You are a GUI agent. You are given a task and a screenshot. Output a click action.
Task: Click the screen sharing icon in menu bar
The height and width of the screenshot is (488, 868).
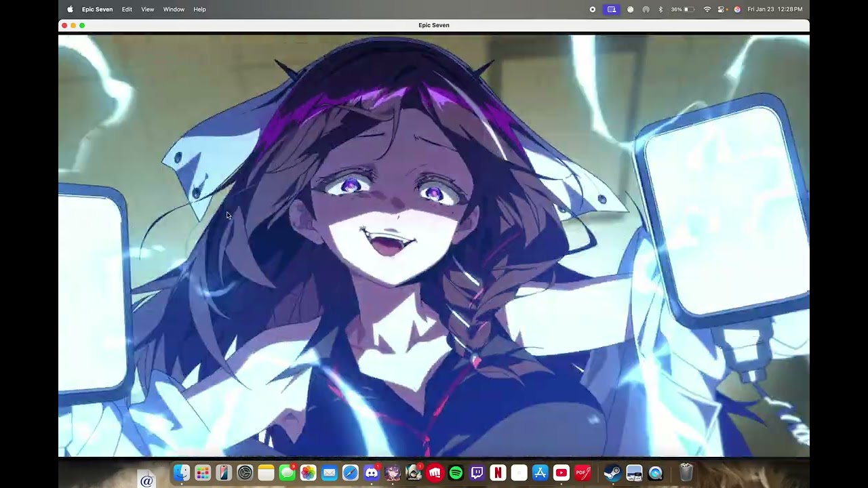click(612, 9)
